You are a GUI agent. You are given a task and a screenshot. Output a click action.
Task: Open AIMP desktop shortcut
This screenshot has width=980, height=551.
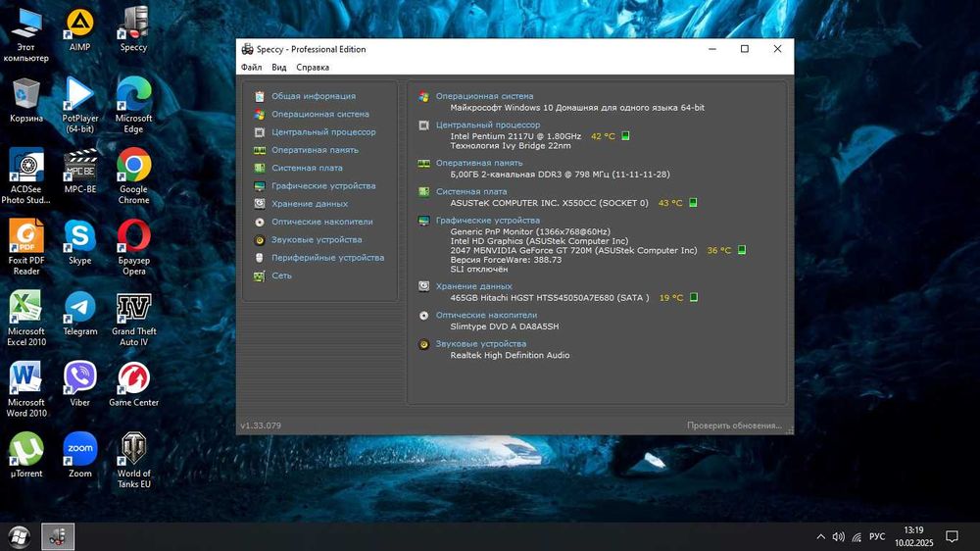[x=80, y=30]
